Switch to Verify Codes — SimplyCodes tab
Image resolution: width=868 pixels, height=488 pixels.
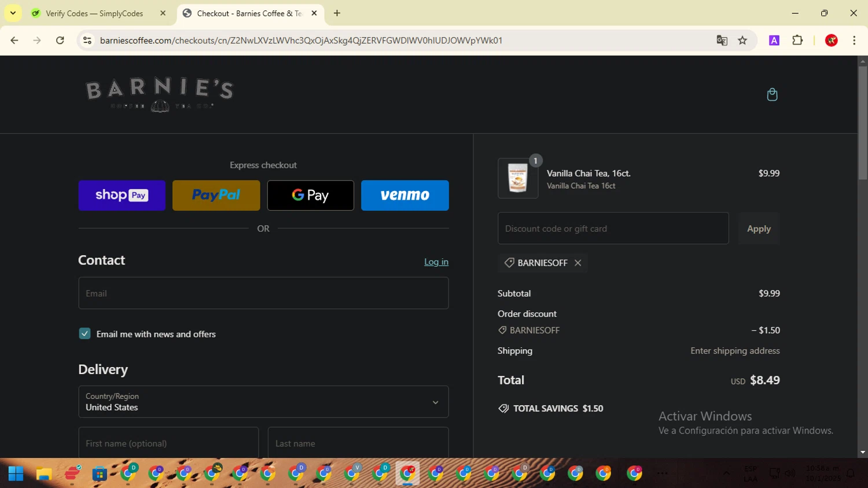(94, 13)
